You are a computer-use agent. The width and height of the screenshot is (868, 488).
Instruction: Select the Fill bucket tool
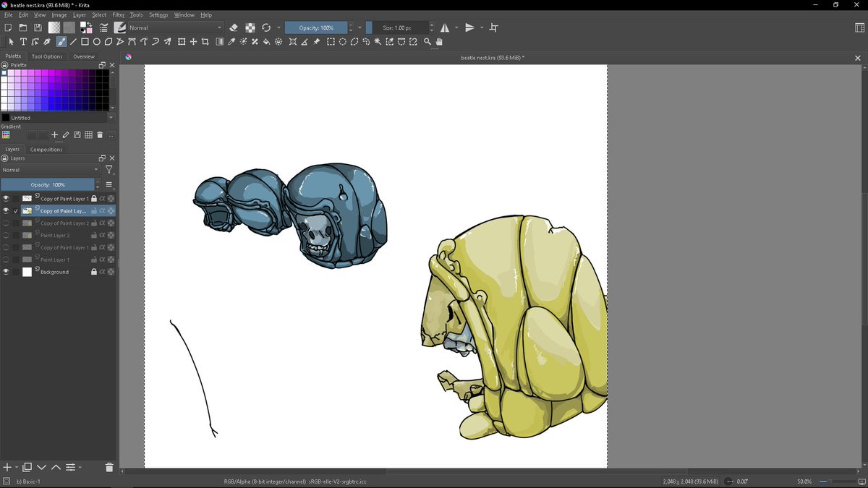pyautogui.click(x=266, y=42)
